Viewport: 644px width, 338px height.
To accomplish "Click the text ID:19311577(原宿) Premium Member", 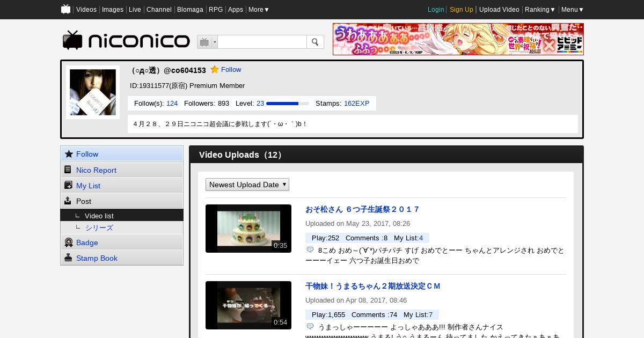I will 187,86.
